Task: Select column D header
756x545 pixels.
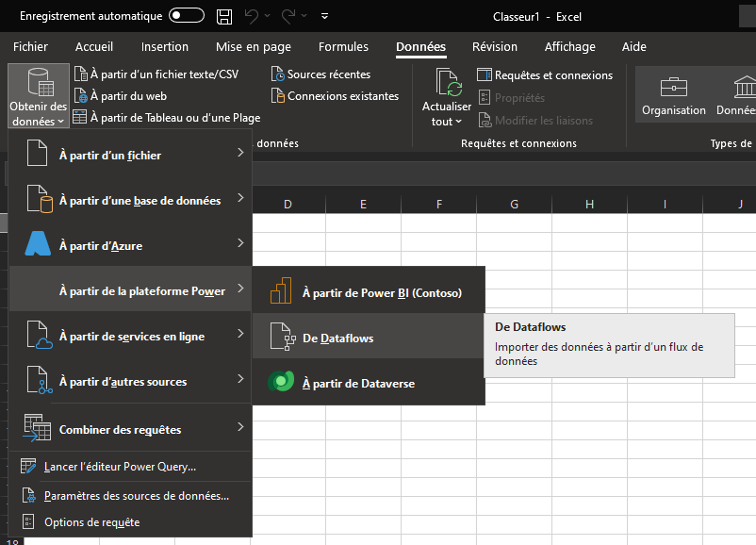Action: point(288,204)
